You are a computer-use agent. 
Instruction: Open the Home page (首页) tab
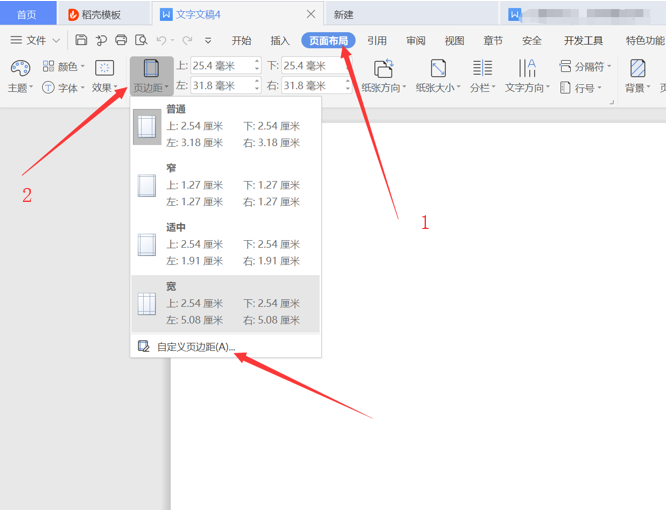point(28,14)
